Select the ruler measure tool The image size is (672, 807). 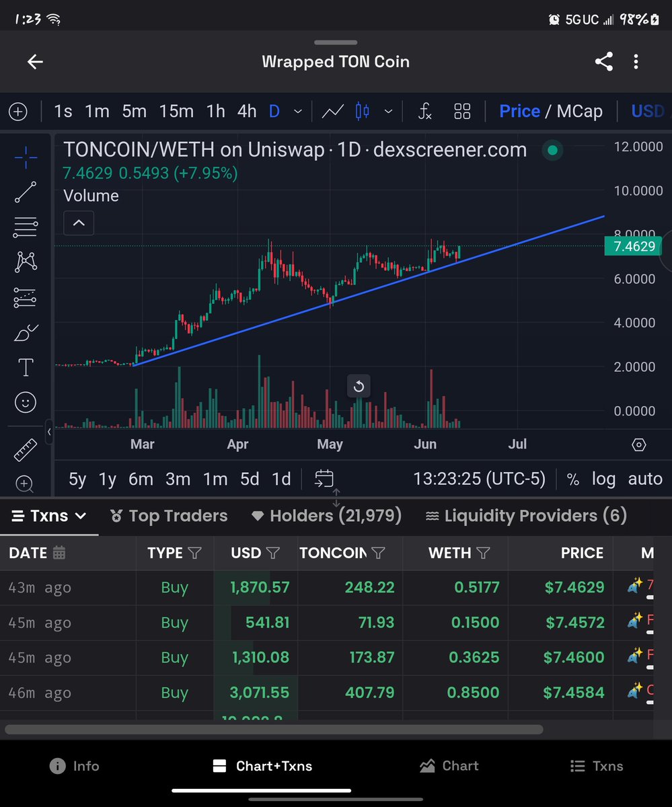tap(26, 449)
